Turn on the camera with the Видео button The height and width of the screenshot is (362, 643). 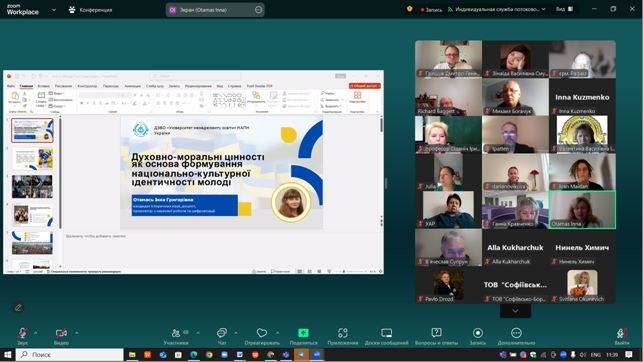coord(61,336)
